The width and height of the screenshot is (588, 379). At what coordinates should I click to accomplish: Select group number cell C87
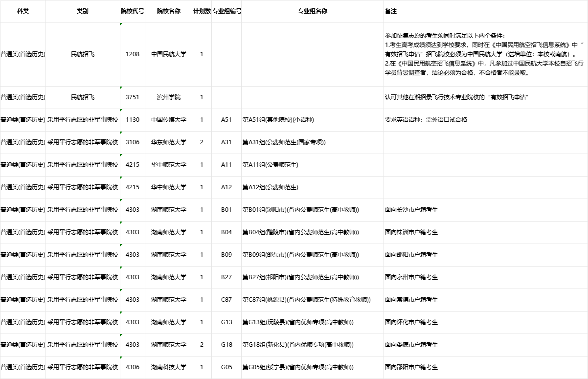coord(226,300)
